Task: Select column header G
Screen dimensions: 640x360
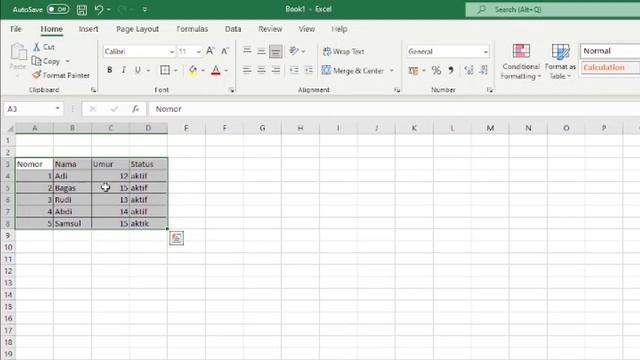Action: coord(262,128)
